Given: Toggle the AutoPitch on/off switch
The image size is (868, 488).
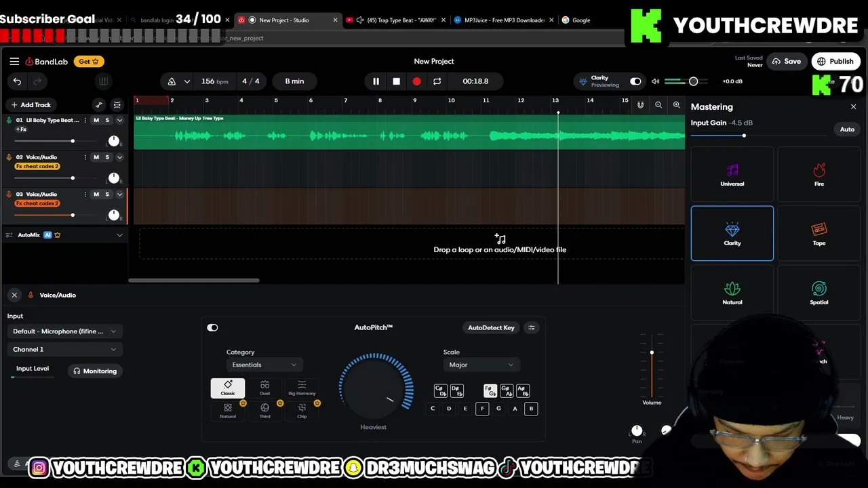Looking at the screenshot, I should coord(212,327).
